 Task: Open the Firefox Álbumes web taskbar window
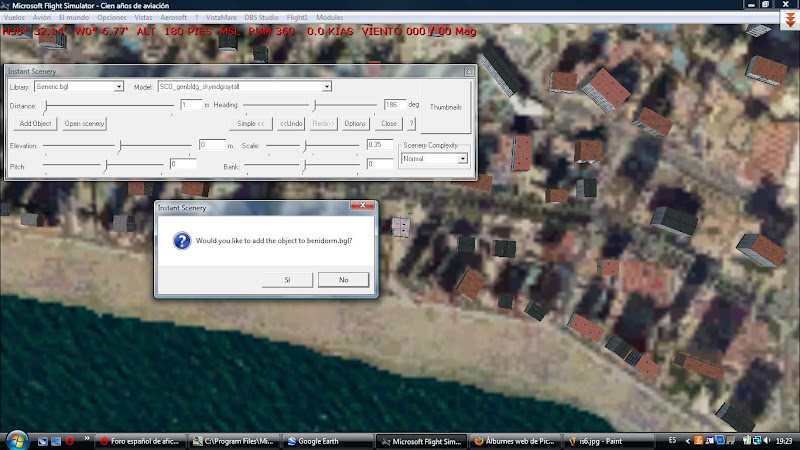pyautogui.click(x=514, y=441)
